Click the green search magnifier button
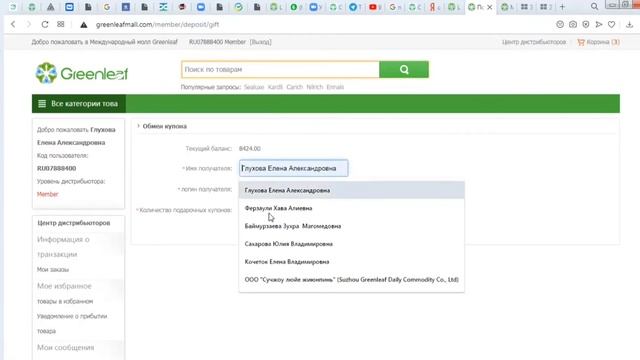This screenshot has height=360, width=640. pos(404,69)
